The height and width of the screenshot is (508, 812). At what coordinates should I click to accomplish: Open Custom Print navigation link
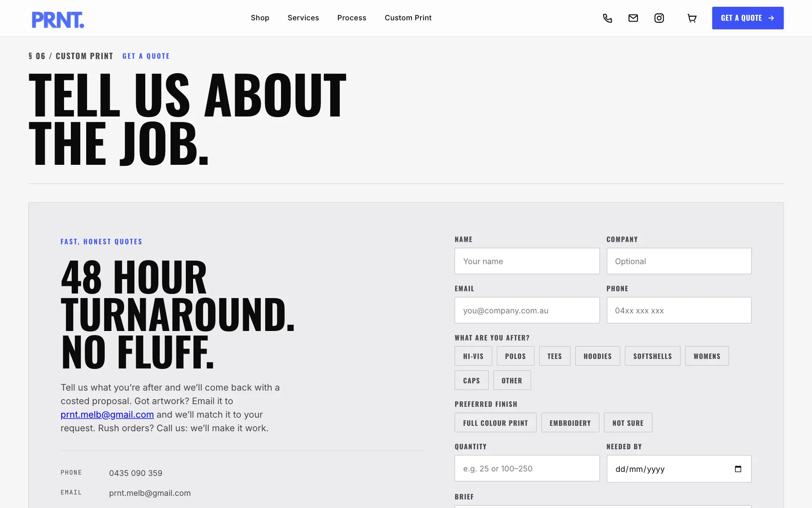click(x=408, y=18)
